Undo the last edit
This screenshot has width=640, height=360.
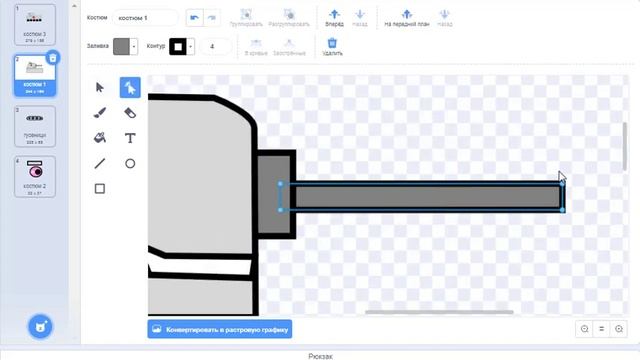194,18
